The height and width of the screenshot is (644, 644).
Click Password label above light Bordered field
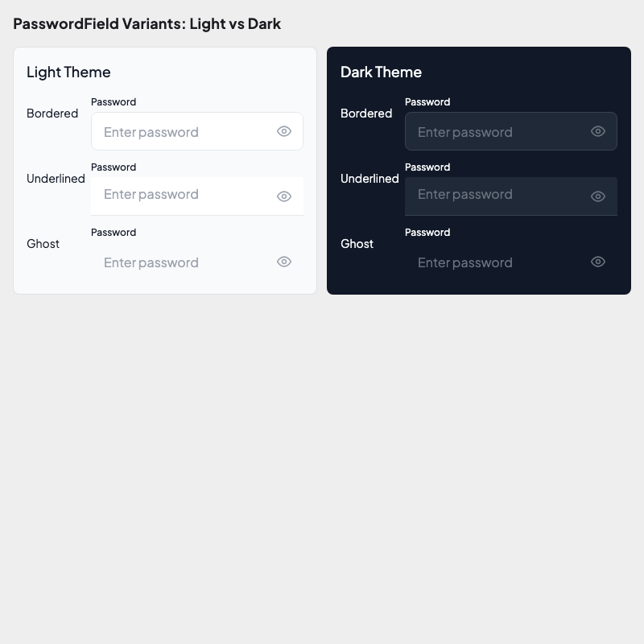(x=114, y=102)
